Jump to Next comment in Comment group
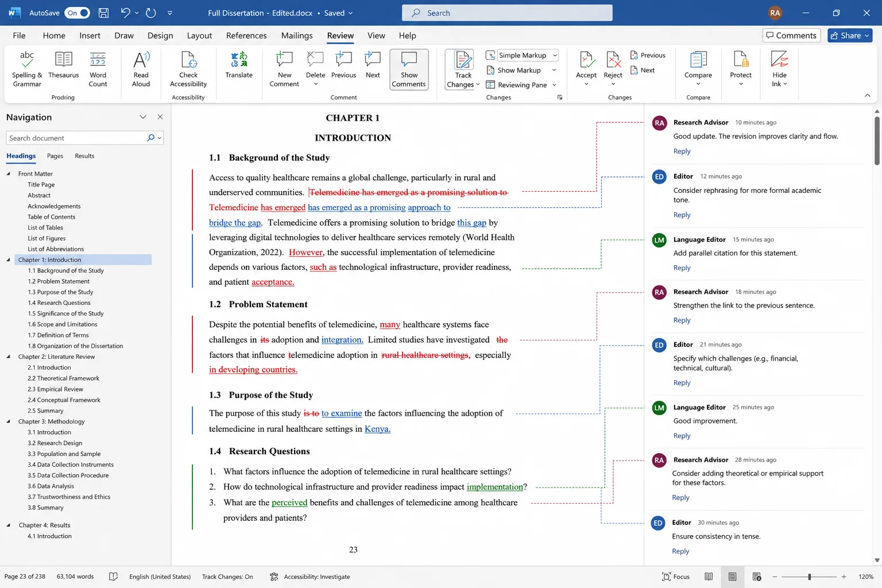The height and width of the screenshot is (588, 882). pyautogui.click(x=373, y=65)
